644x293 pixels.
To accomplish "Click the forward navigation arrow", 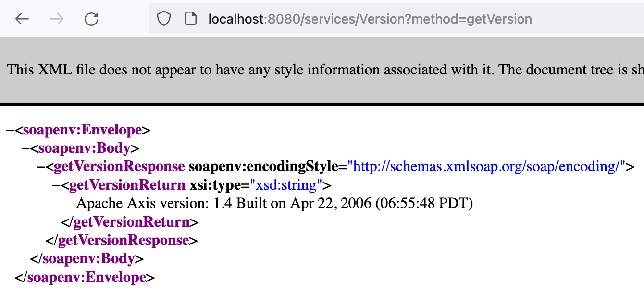I will 57,19.
